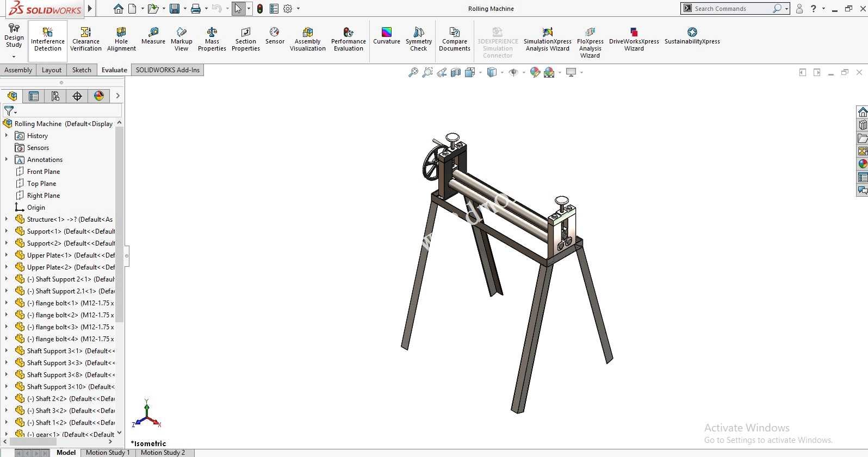This screenshot has width=868, height=457.
Task: Open SOLIDWORKS Resources task pane icon
Action: [863, 112]
